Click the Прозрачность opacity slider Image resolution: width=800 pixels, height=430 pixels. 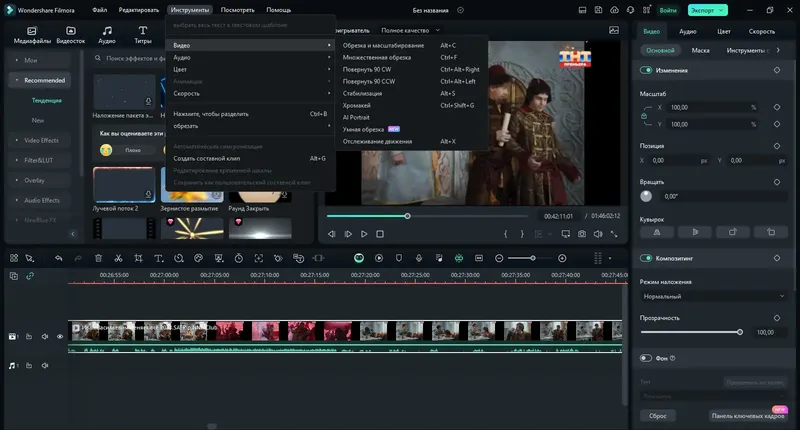tap(690, 332)
